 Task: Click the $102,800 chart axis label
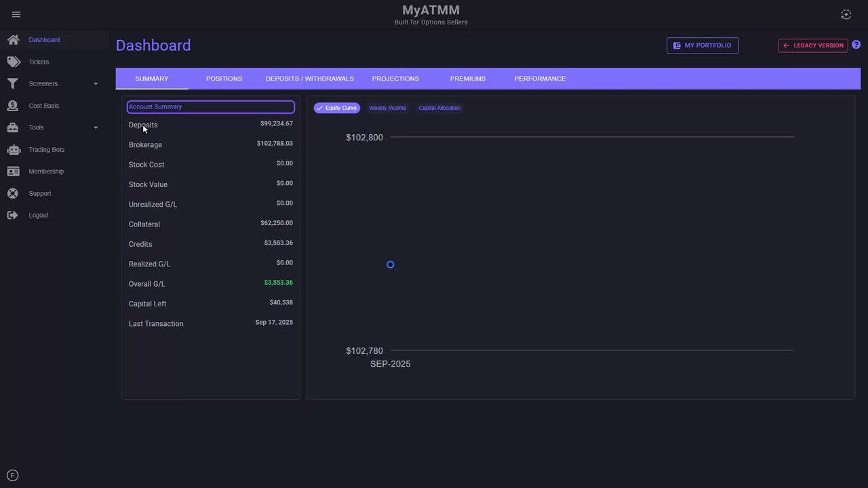tap(365, 138)
